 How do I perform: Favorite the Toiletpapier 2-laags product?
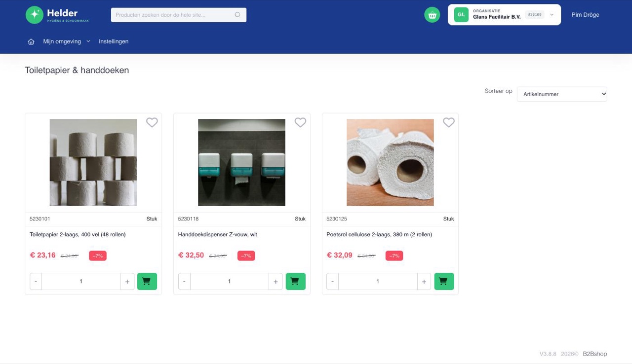[152, 122]
